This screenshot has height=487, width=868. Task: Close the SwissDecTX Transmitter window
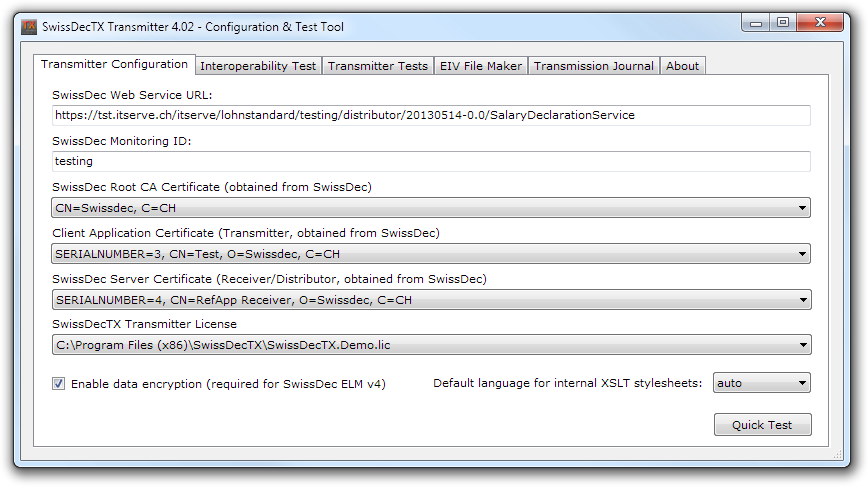821,21
